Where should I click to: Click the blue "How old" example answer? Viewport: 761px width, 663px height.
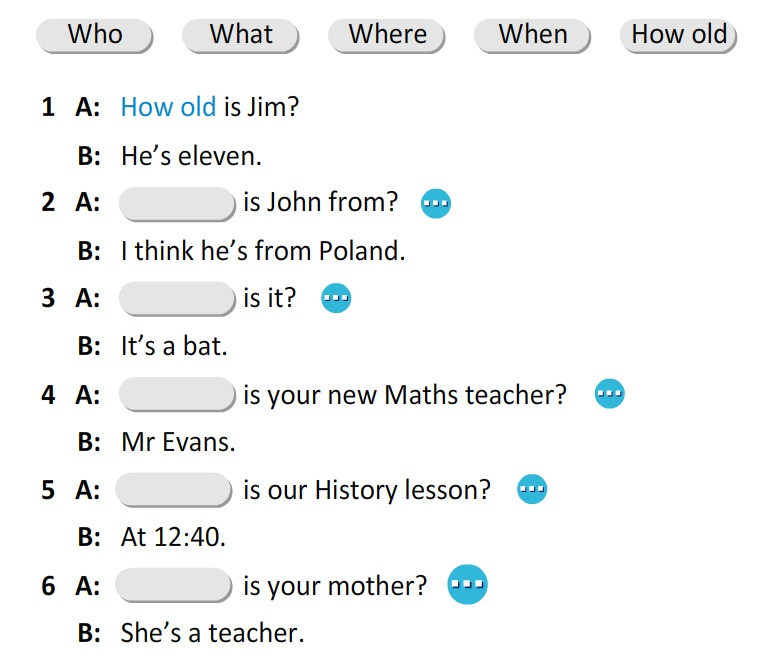pyautogui.click(x=168, y=107)
